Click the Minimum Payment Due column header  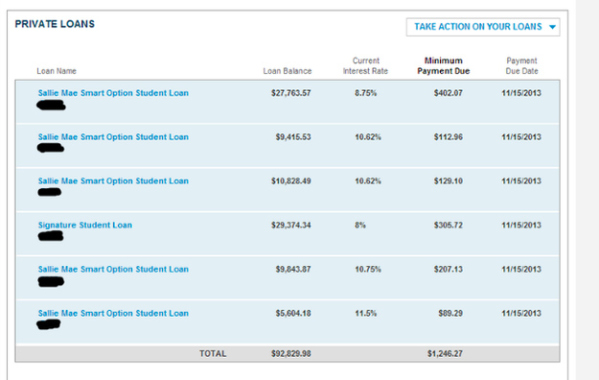pyautogui.click(x=444, y=66)
